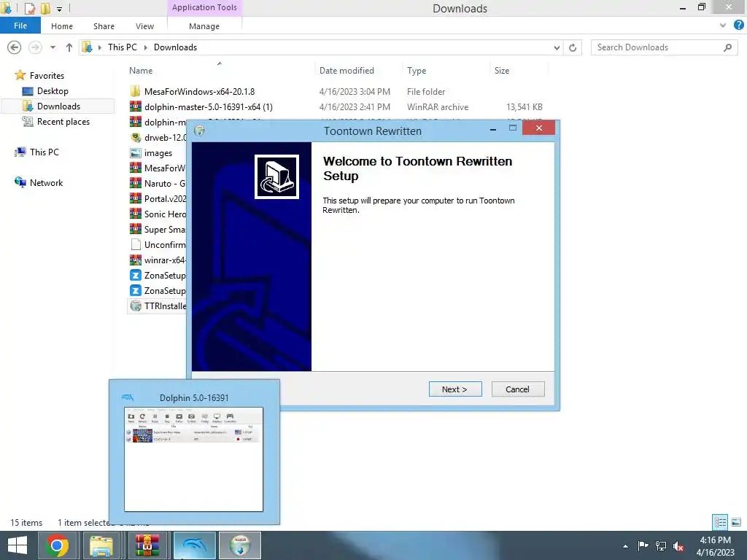Viewport: 747px width, 560px height.
Task: Click This PC in the address breadcrumb
Action: pos(122,47)
